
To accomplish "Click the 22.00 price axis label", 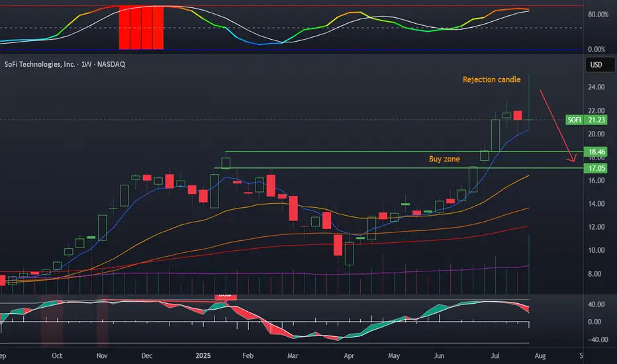I will (x=596, y=111).
